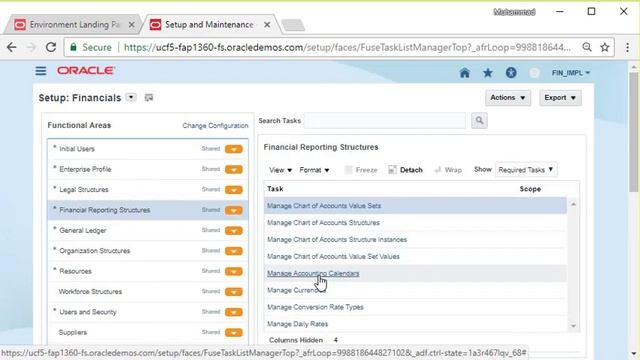The image size is (640, 360).
Task: Go back with browser back arrow
Action: coord(12,47)
